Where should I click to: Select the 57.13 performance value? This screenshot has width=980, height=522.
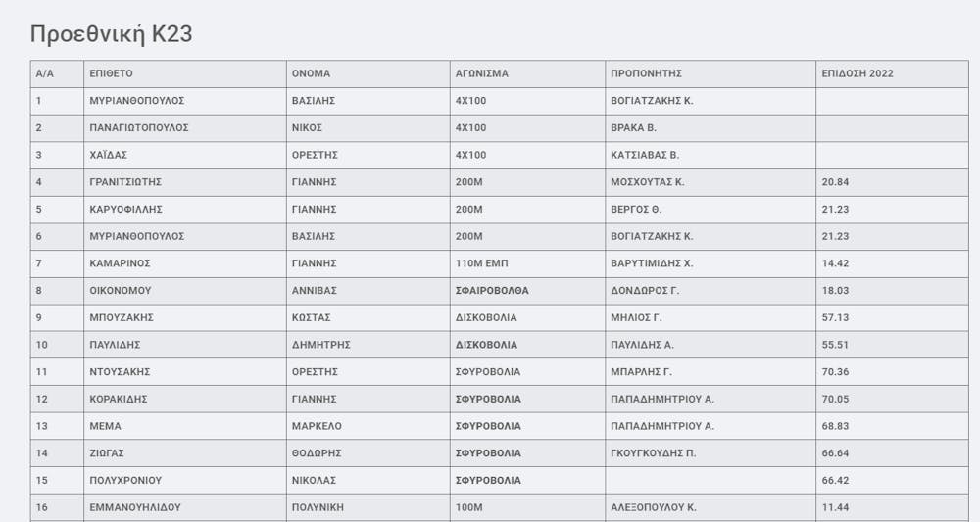pyautogui.click(x=835, y=317)
